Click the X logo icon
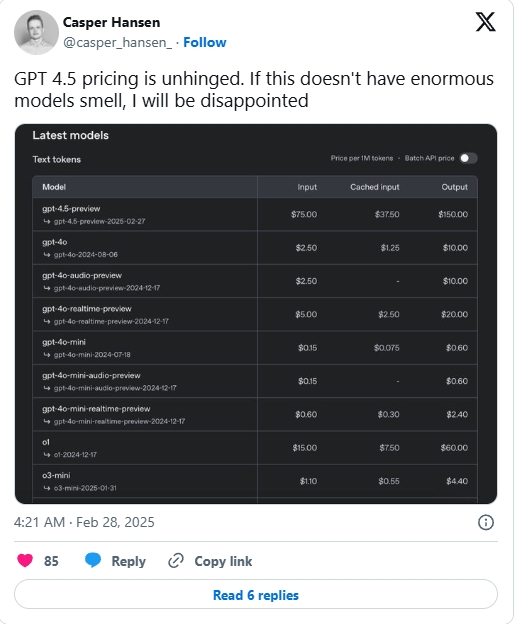This screenshot has height=624, width=514. (x=485, y=21)
